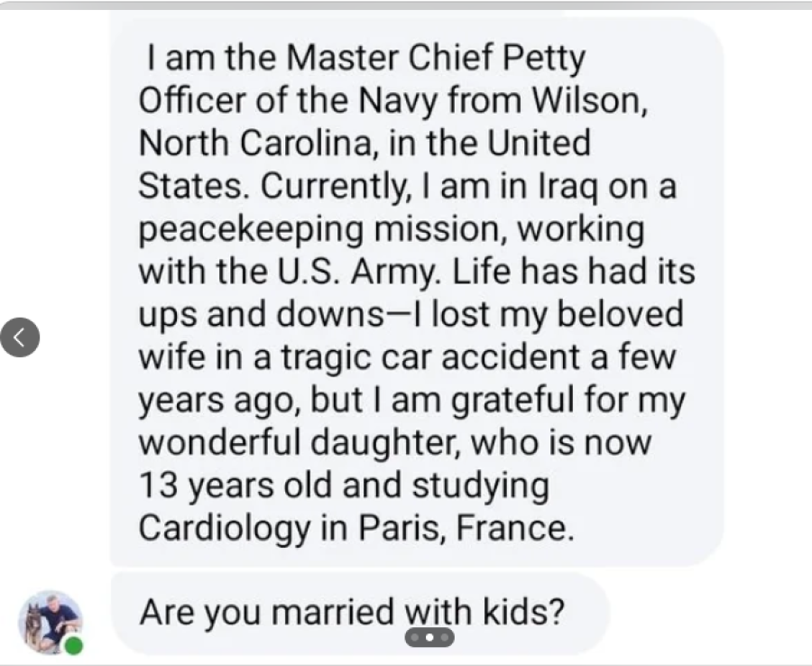Click the green online status dot
The width and height of the screenshot is (812, 666).
tap(72, 644)
